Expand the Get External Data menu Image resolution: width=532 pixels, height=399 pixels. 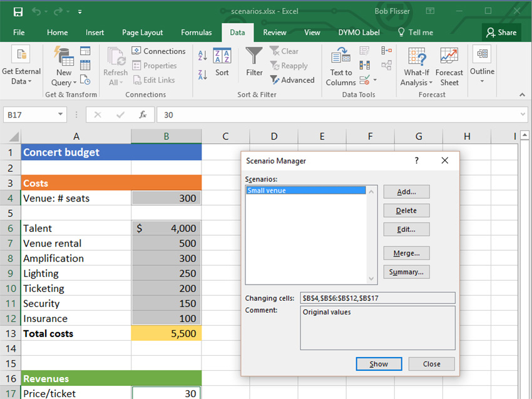pyautogui.click(x=21, y=65)
